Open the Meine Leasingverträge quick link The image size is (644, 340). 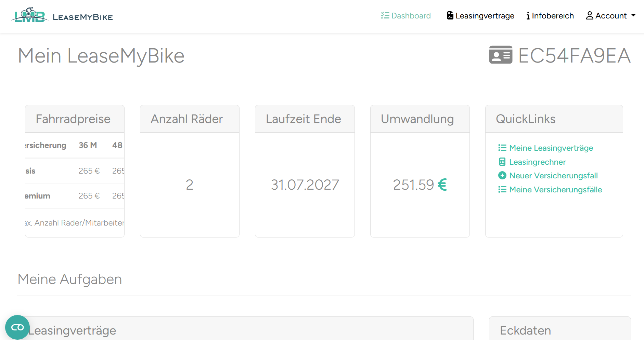(551, 148)
